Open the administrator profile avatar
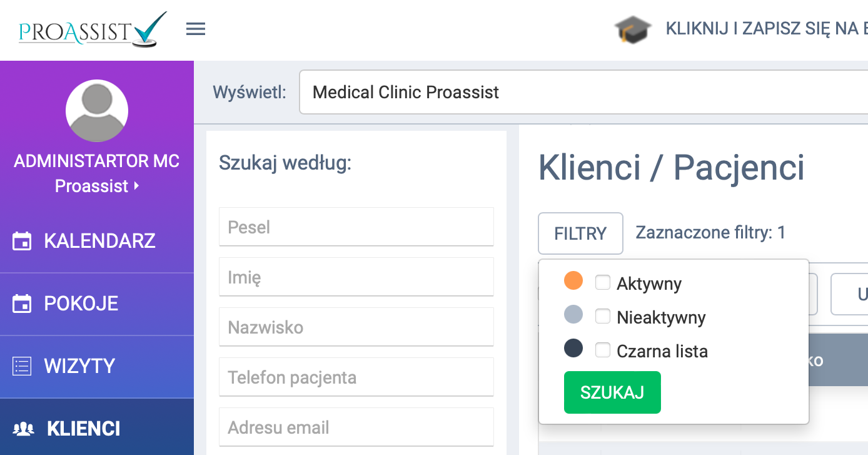 (96, 111)
